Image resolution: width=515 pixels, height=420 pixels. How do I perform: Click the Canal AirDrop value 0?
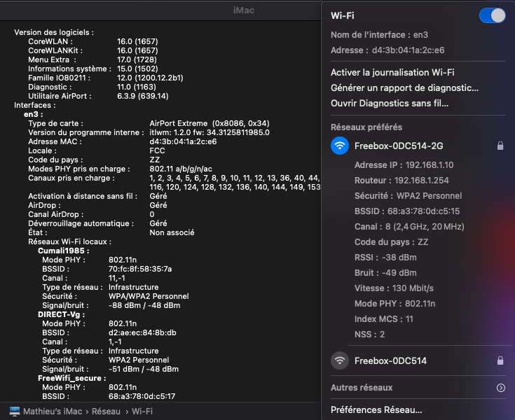tap(152, 215)
